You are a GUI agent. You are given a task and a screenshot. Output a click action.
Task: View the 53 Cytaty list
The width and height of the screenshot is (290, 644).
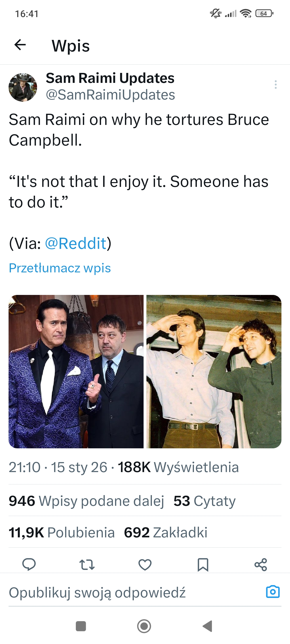click(x=204, y=501)
